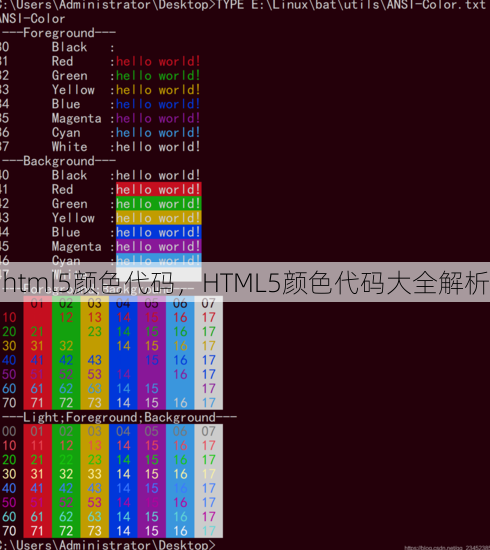
Task: Click row label 00 in the Light grid
Action: click(x=9, y=431)
